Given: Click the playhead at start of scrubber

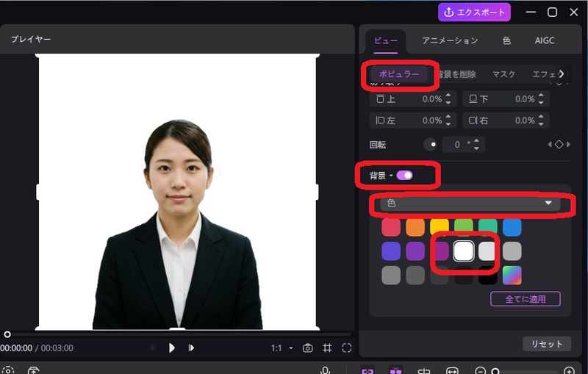Looking at the screenshot, I should point(7,334).
